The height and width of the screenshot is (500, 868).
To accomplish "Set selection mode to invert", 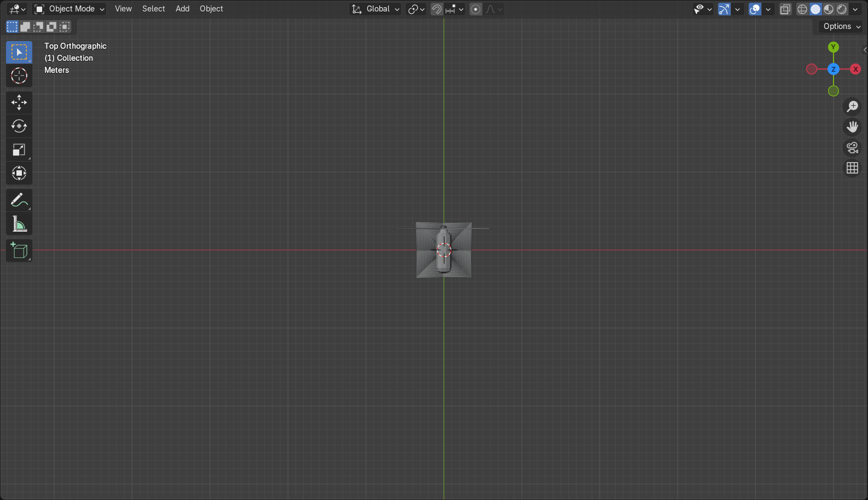I will 51,26.
